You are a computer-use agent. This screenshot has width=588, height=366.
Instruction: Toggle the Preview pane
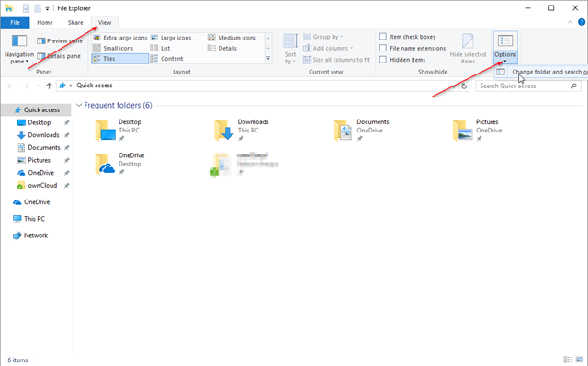(59, 40)
